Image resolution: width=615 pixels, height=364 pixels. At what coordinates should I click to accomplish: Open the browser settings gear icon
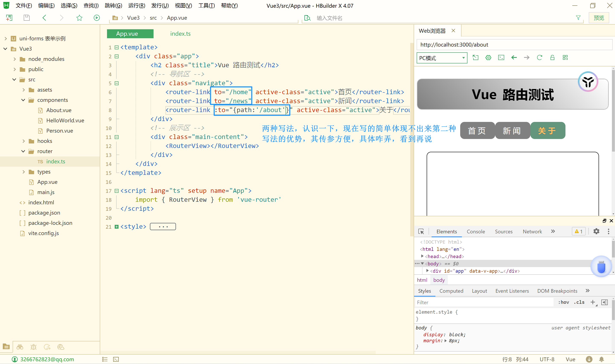[x=488, y=58]
